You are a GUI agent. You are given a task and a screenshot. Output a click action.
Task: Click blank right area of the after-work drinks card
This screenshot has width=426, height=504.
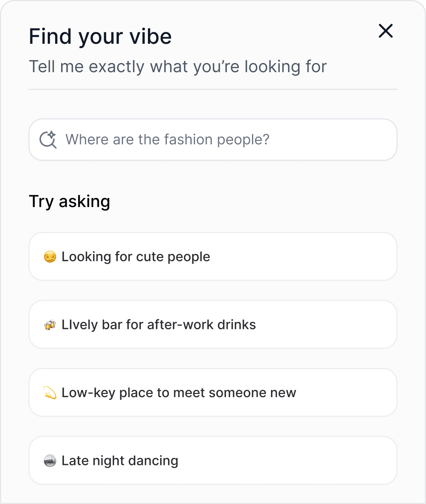[335, 325]
